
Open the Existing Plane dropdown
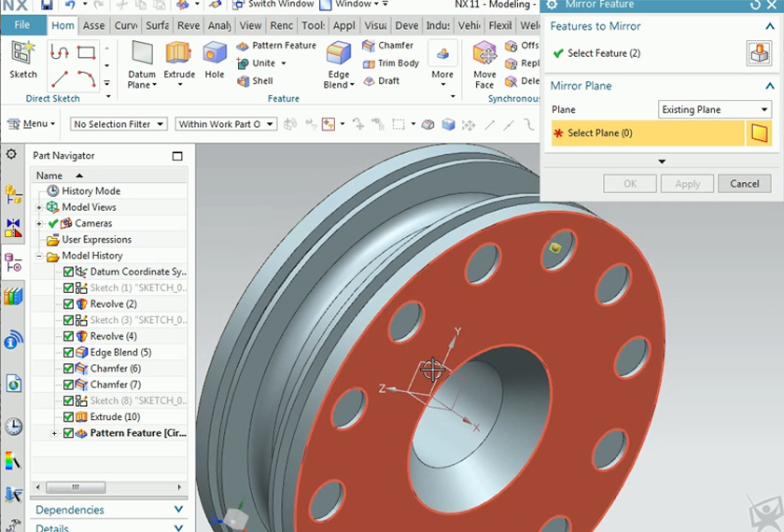point(714,110)
